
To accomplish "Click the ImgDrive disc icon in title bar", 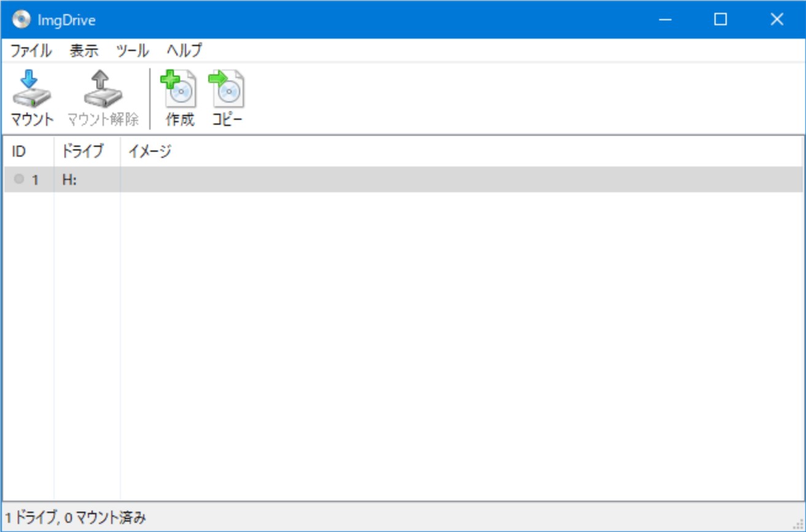I will [22, 20].
